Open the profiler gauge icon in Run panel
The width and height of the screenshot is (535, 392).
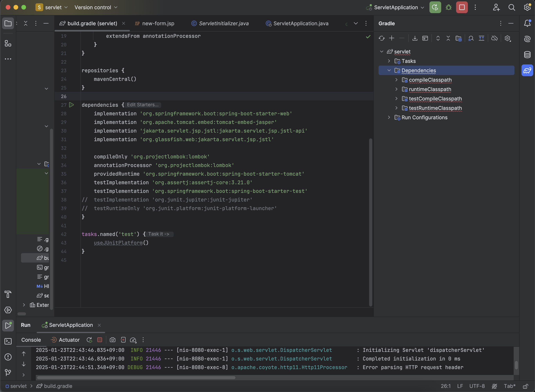pyautogui.click(x=133, y=340)
